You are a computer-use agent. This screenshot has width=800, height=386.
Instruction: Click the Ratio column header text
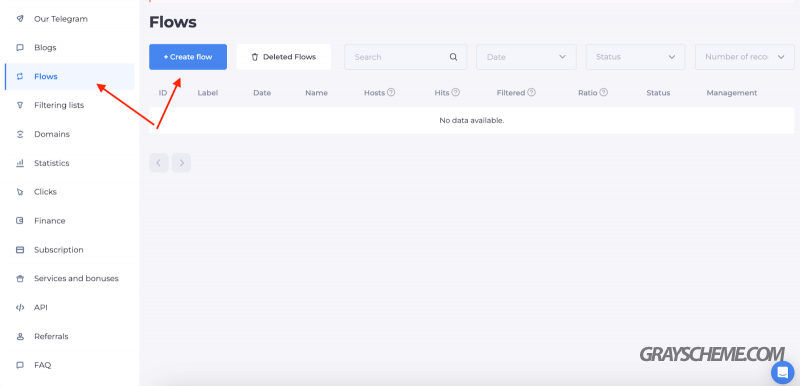(x=588, y=93)
